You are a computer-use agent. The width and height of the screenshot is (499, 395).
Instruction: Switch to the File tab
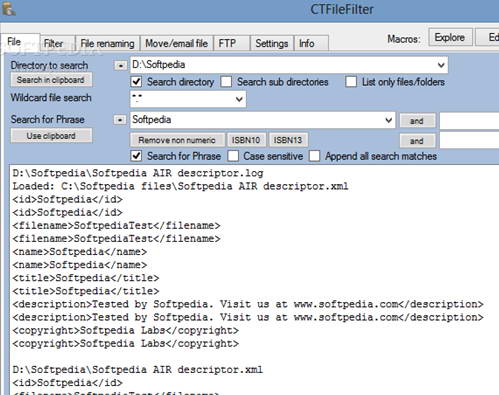click(x=20, y=42)
